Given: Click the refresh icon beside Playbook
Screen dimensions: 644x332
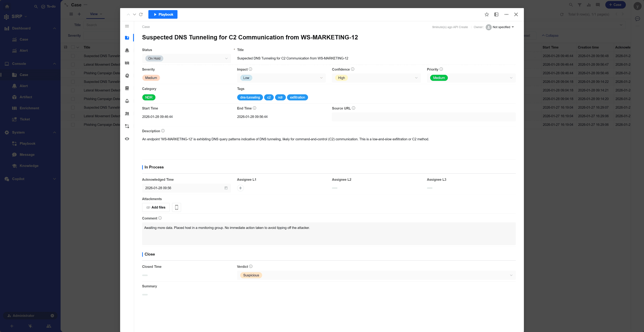Looking at the screenshot, I should (x=141, y=14).
